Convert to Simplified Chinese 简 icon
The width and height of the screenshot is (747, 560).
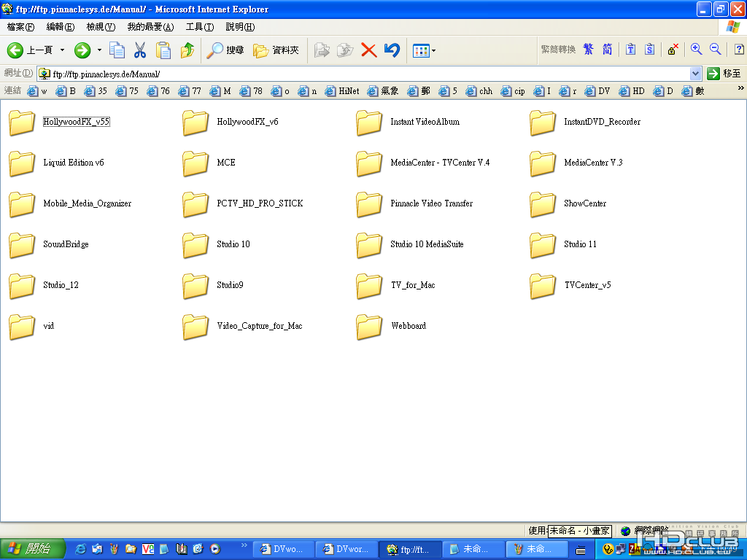pyautogui.click(x=608, y=49)
